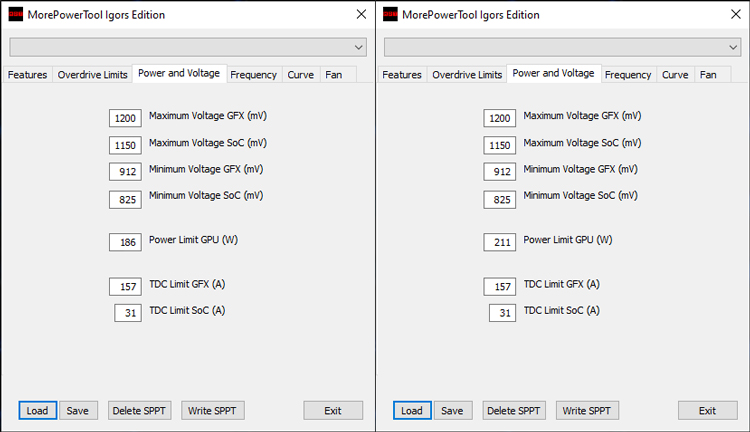Image resolution: width=750 pixels, height=432 pixels.
Task: Click Maximum Voltage GFX field in left window
Action: (125, 118)
